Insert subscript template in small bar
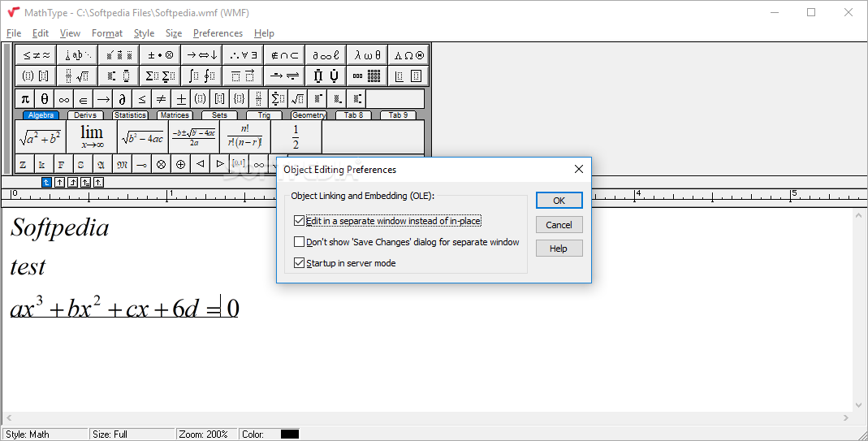Image resolution: width=868 pixels, height=441 pixels. click(x=337, y=99)
